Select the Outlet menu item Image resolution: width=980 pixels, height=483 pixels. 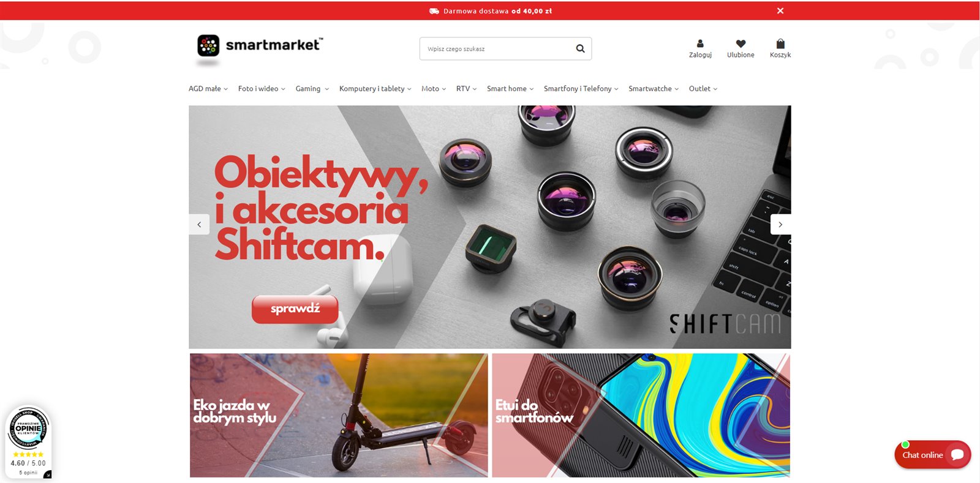pyautogui.click(x=703, y=89)
